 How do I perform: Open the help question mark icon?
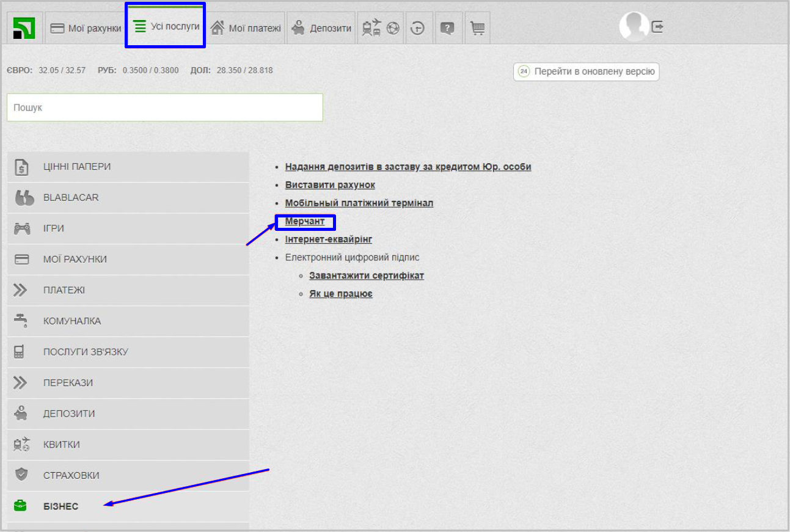pos(448,28)
